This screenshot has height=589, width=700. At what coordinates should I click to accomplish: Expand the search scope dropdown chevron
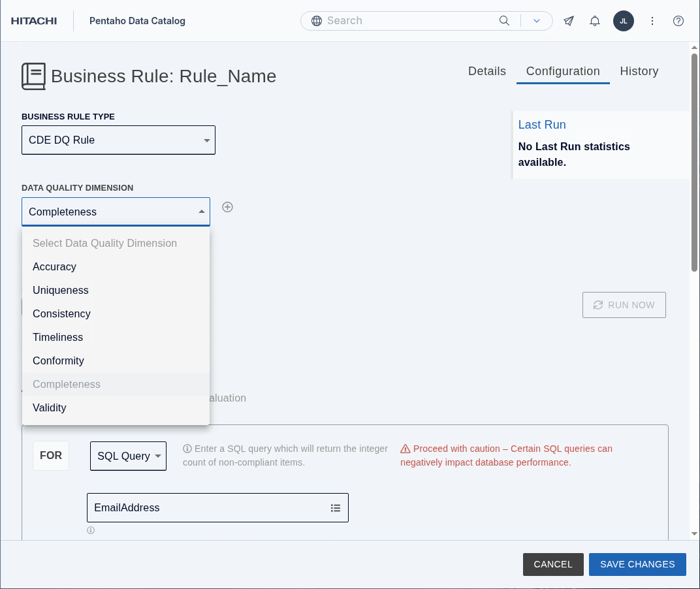click(x=537, y=21)
